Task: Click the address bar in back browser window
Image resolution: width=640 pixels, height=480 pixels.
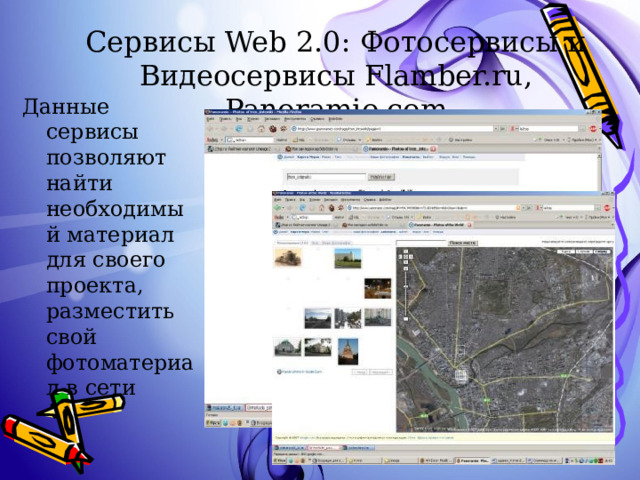Action: click(394, 129)
